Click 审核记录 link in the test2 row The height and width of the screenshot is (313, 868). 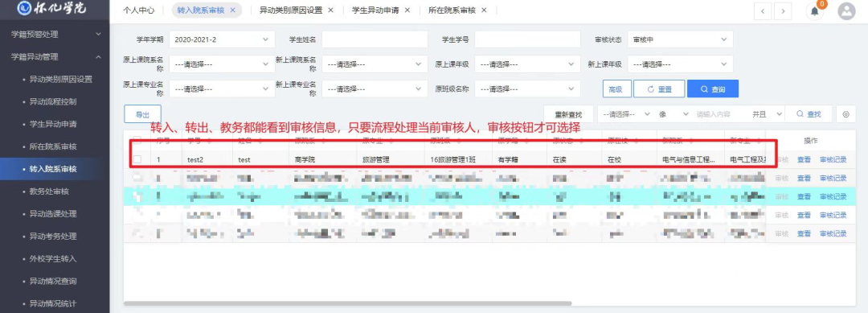833,159
